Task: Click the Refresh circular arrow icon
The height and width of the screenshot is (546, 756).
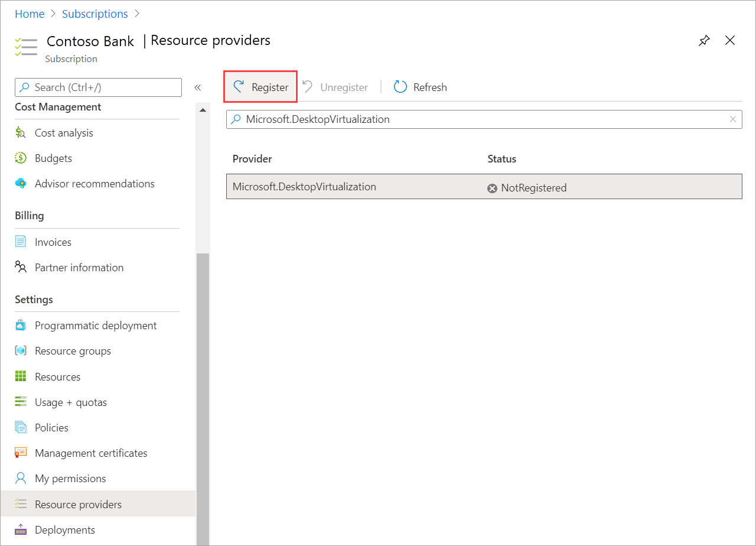Action: pos(400,87)
